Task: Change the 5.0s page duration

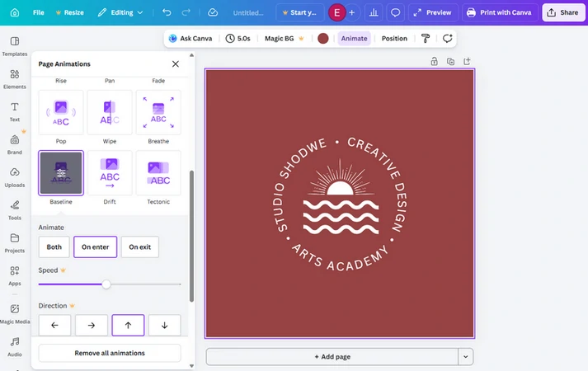Action: 238,38
